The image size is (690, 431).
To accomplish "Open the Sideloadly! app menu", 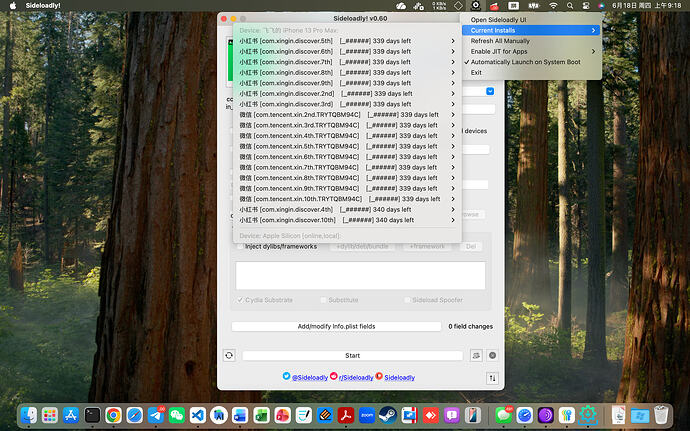I will 43,6.
